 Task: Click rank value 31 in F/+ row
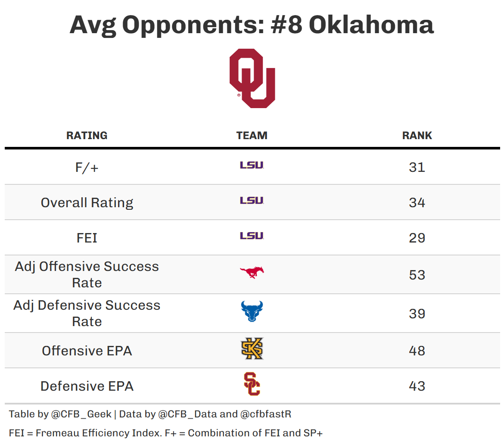pyautogui.click(x=417, y=168)
